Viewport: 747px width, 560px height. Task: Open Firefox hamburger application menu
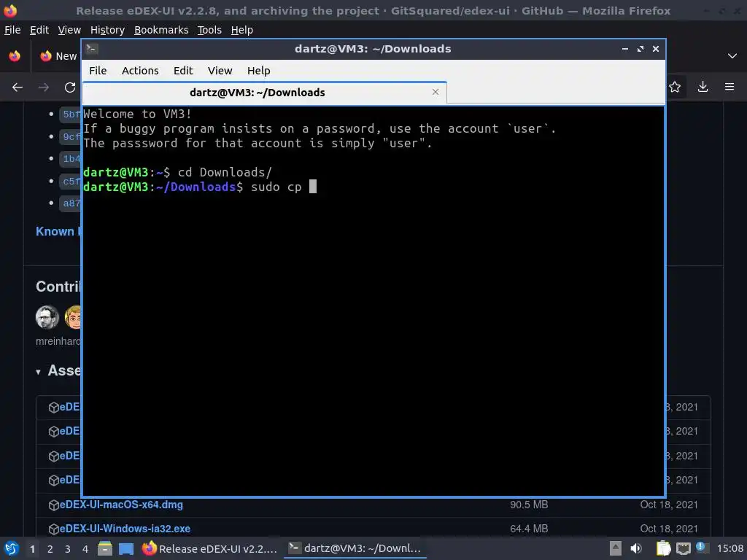pos(729,87)
